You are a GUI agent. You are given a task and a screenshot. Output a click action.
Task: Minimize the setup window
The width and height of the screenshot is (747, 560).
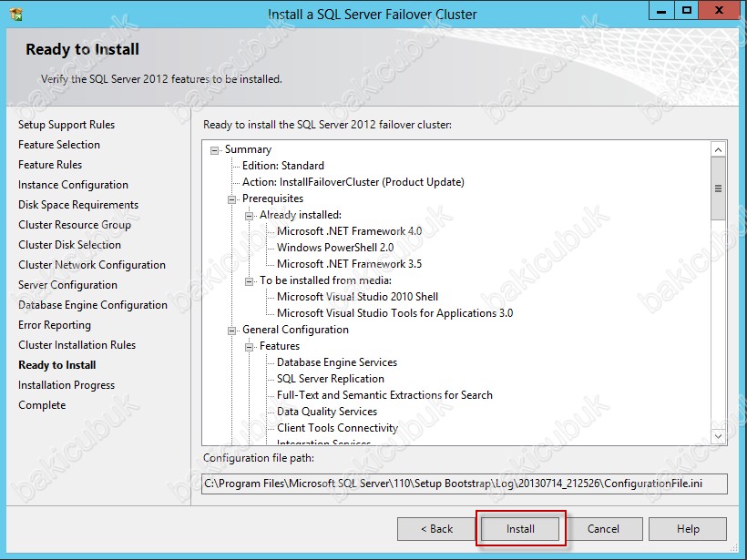click(x=661, y=11)
